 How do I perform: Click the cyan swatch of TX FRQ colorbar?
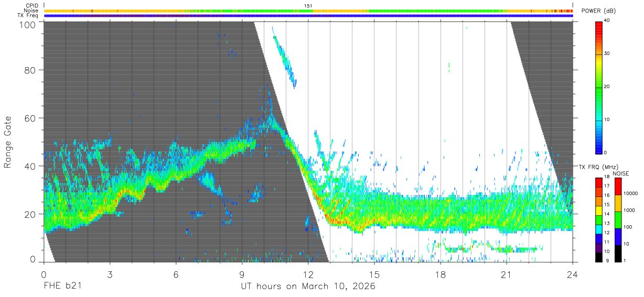(x=598, y=229)
